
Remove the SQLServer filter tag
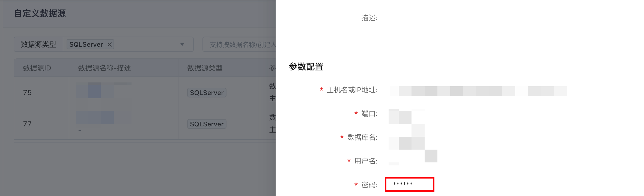(110, 44)
